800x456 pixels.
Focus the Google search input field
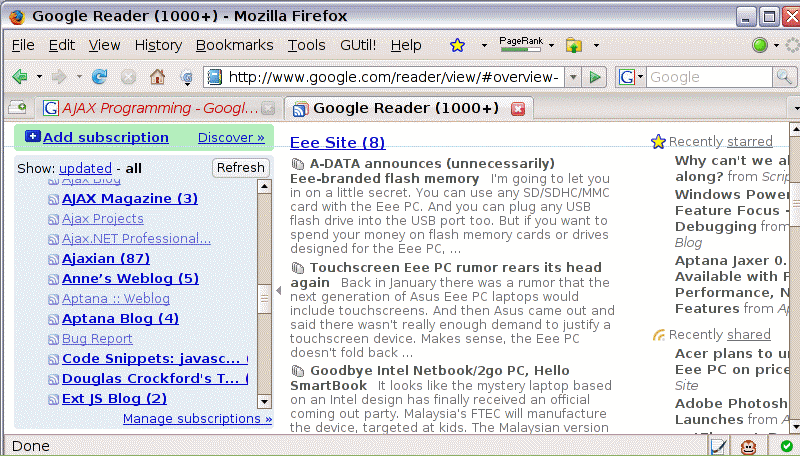710,78
